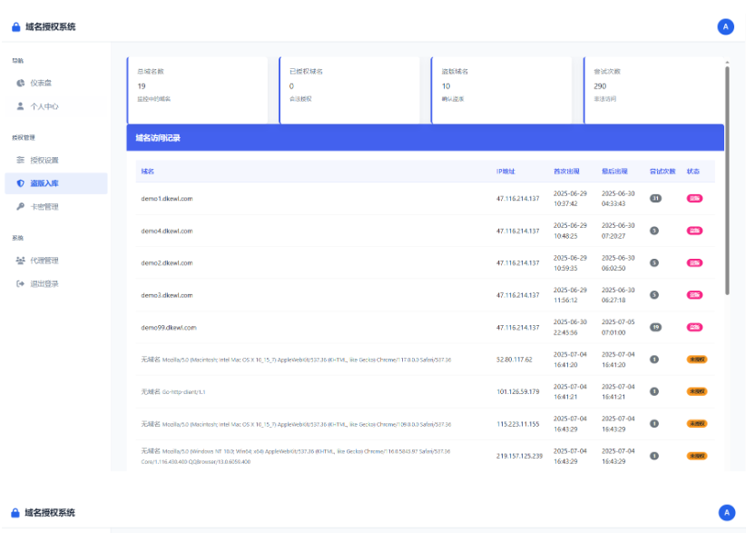Viewport: 756px width, 533px height.
Task: Click the 总域名数 statistics card
Action: 197,89
